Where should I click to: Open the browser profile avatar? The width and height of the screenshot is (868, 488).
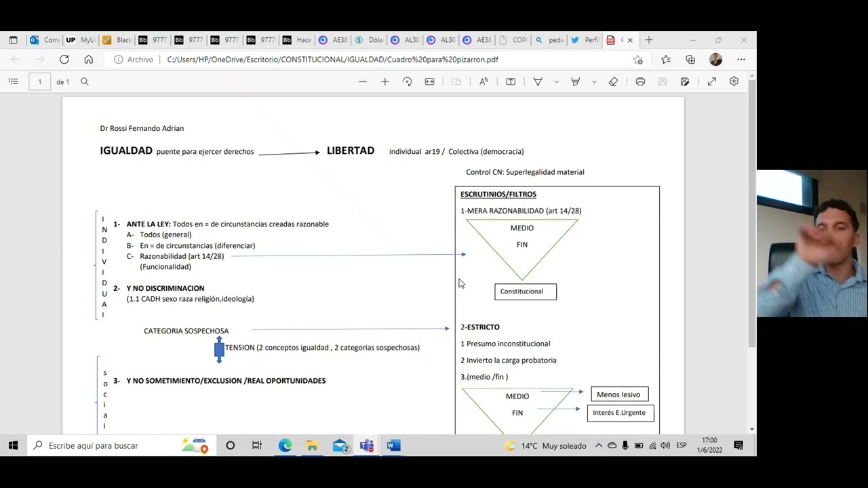715,60
